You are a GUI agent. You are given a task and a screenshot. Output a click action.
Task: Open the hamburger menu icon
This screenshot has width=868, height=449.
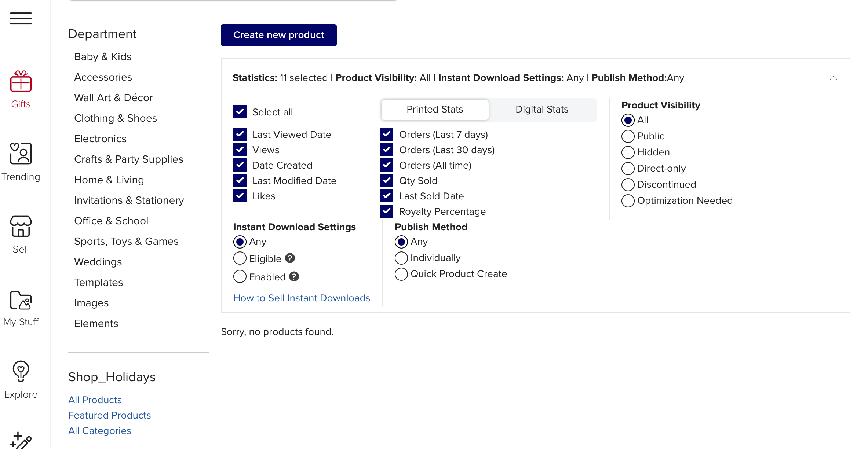pyautogui.click(x=21, y=18)
